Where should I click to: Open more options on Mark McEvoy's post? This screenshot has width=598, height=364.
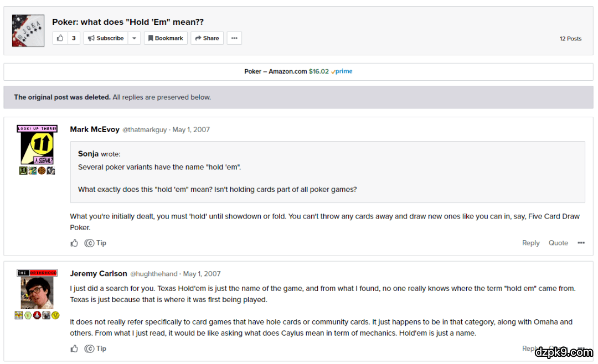pos(581,243)
